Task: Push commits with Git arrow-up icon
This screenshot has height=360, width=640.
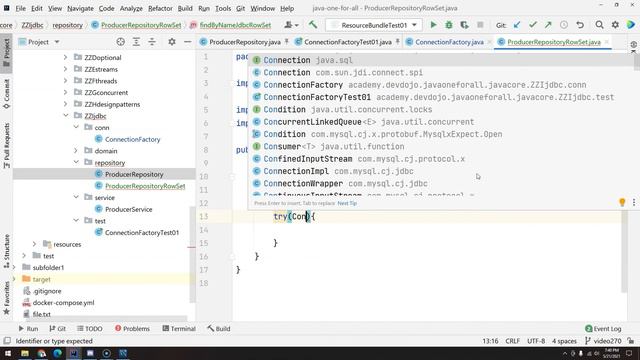Action: click(x=548, y=25)
